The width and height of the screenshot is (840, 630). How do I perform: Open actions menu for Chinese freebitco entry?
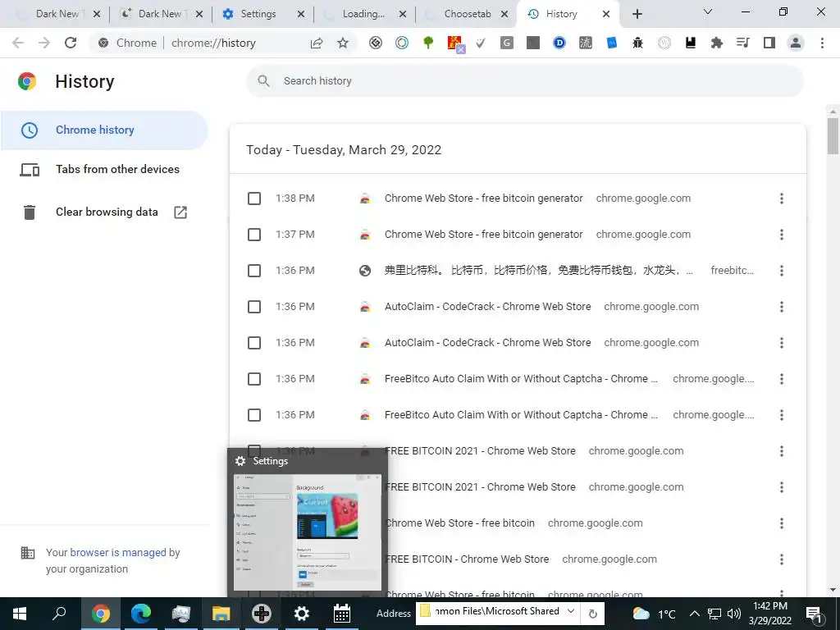point(782,271)
